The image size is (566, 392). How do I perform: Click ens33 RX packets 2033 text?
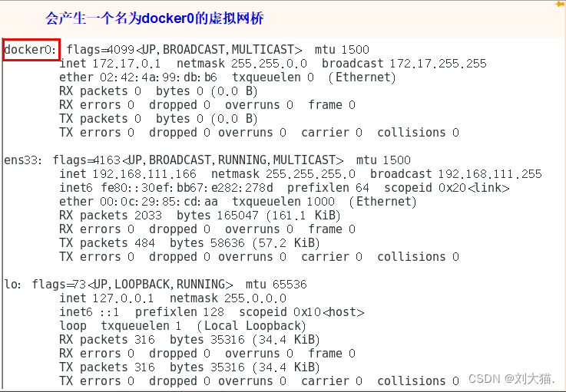pyautogui.click(x=111, y=216)
